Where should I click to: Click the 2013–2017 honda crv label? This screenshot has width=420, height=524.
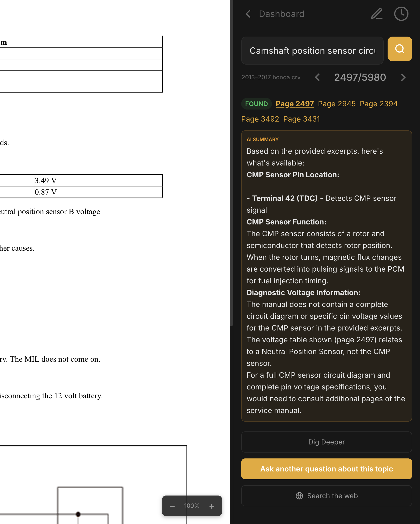pos(271,77)
